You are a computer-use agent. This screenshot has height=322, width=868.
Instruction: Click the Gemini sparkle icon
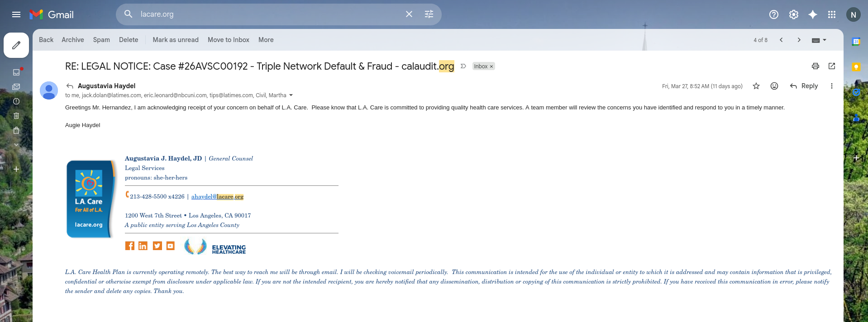[813, 14]
